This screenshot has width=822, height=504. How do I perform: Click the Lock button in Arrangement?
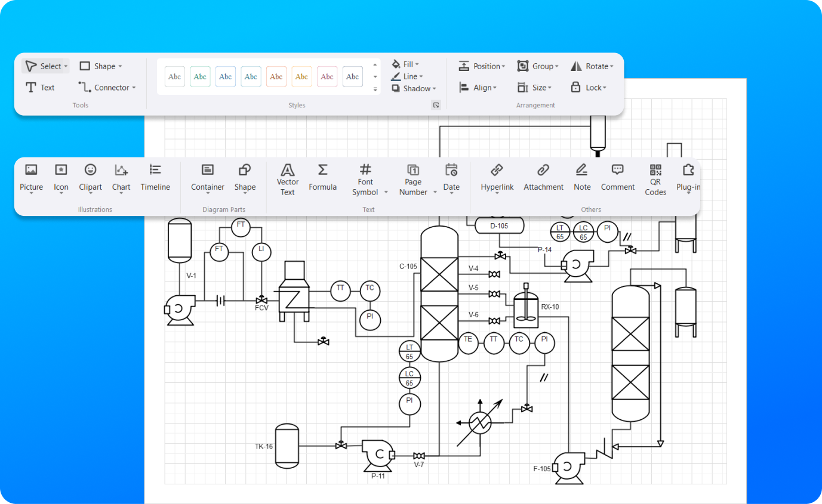coord(588,88)
